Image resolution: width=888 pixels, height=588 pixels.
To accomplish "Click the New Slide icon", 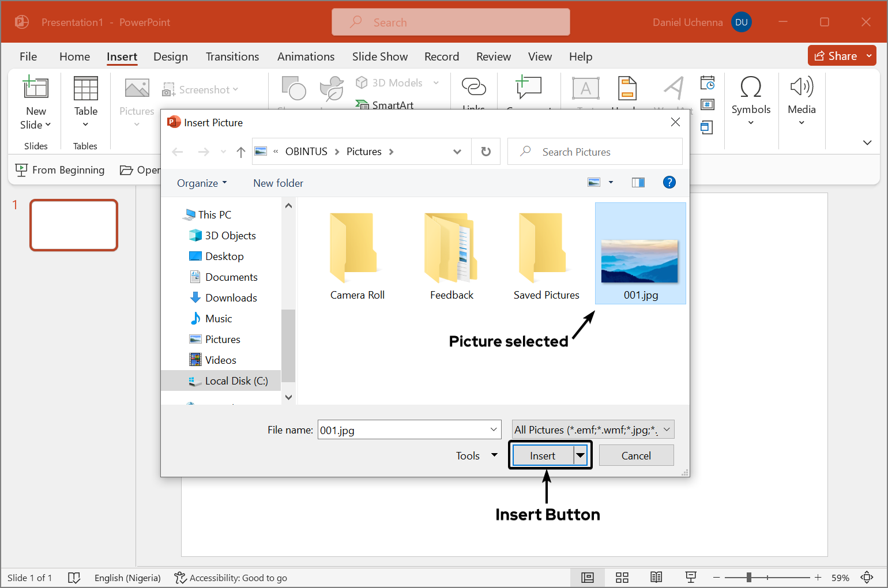I will click(x=35, y=88).
